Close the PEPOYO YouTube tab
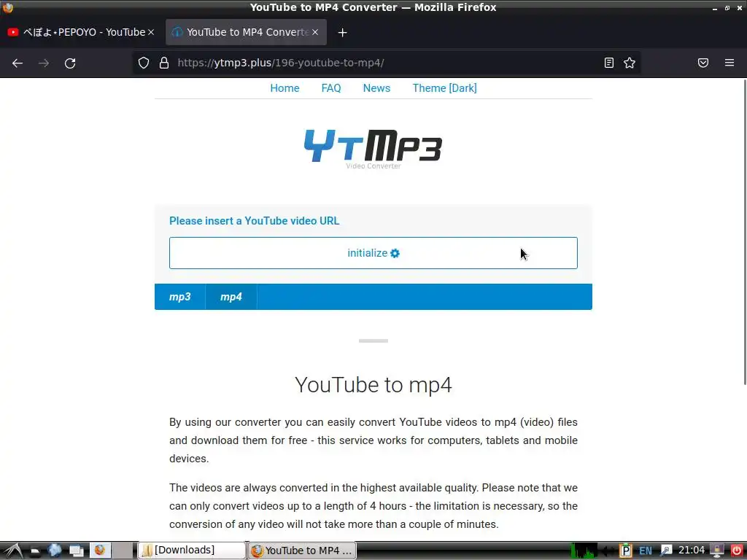This screenshot has width=747, height=560. tap(151, 32)
